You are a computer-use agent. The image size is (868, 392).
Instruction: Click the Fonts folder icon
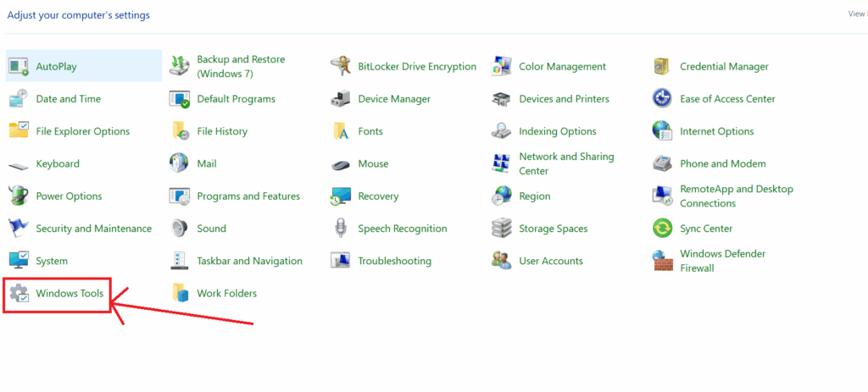340,131
